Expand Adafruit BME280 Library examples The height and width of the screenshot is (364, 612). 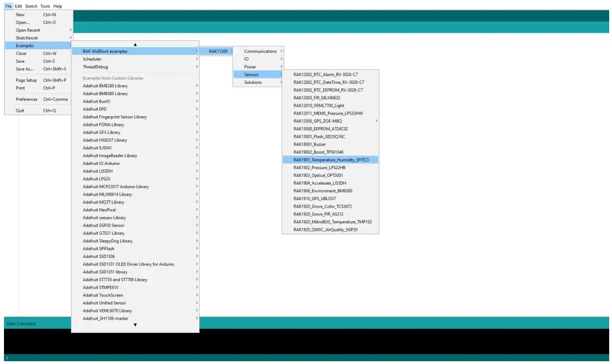coord(135,86)
